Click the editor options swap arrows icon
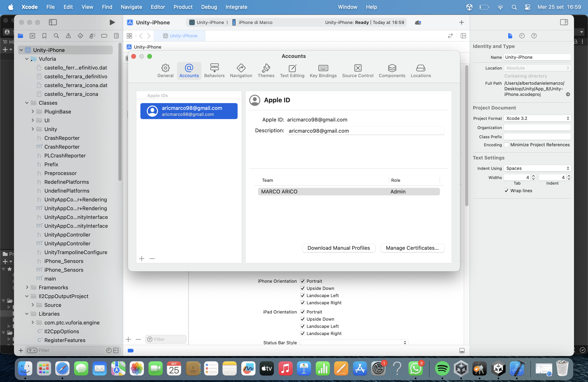Image resolution: width=588 pixels, height=382 pixels. 450,36
